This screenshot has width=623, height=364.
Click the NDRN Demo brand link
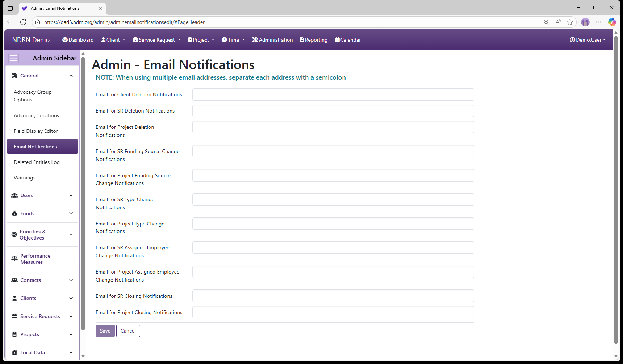click(x=31, y=40)
